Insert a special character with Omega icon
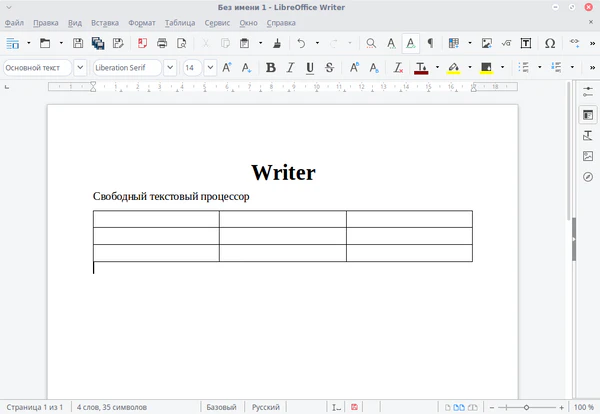600x414 pixels. [x=550, y=43]
